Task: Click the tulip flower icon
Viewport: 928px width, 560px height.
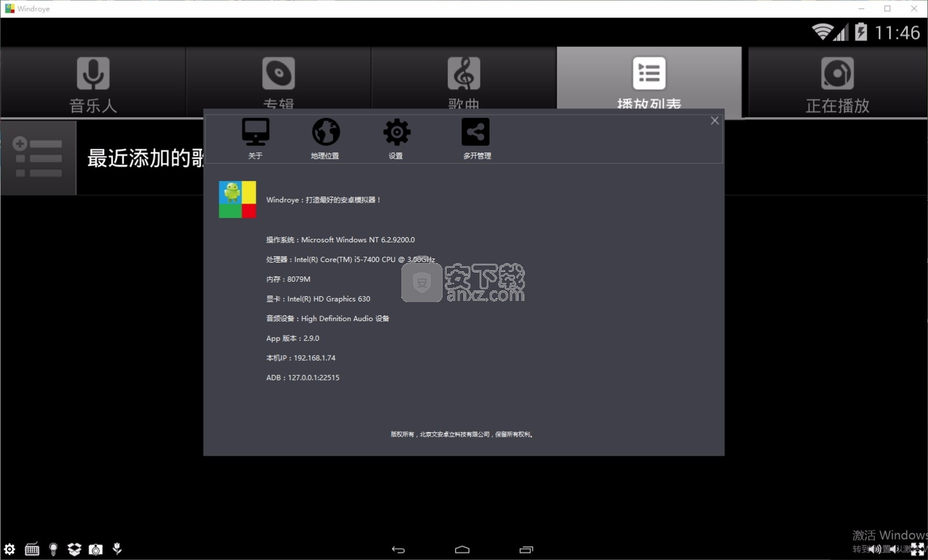Action: [x=117, y=548]
